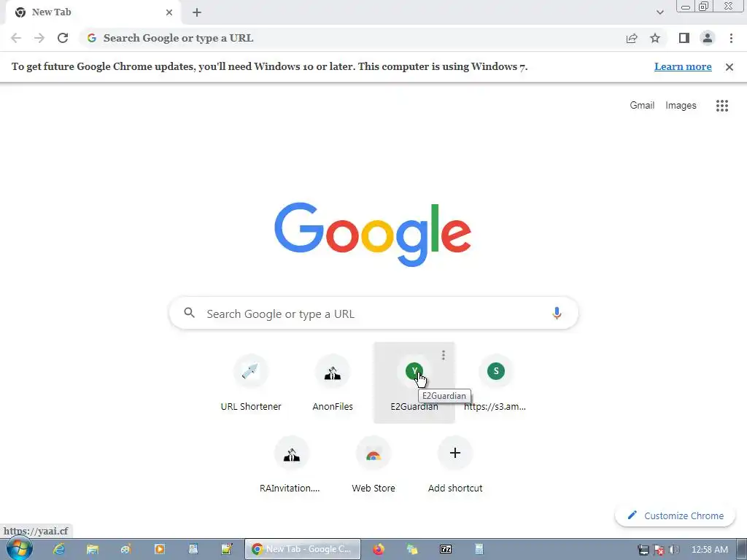Open the Google apps grid
The height and width of the screenshot is (560, 747).
click(x=722, y=106)
